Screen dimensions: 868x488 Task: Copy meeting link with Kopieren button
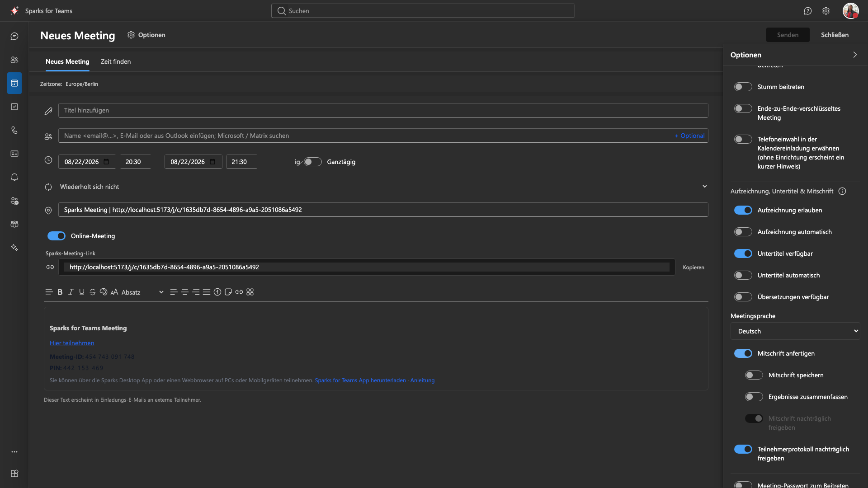693,267
